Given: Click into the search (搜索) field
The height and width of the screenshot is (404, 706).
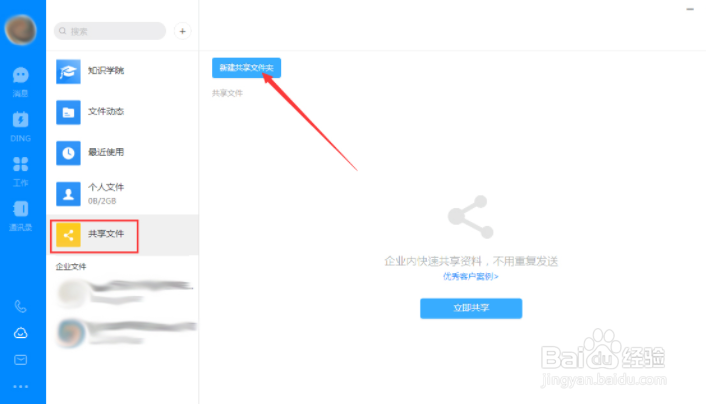Looking at the screenshot, I should [110, 31].
